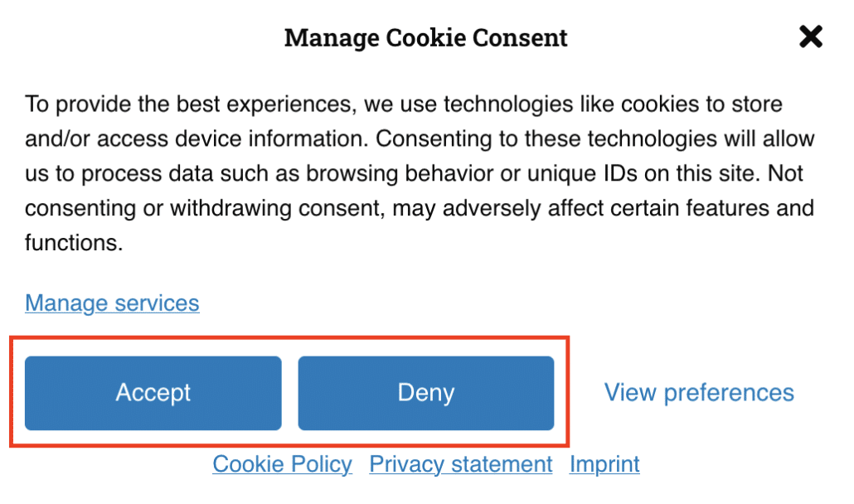
Task: Open View preferences
Action: (699, 392)
